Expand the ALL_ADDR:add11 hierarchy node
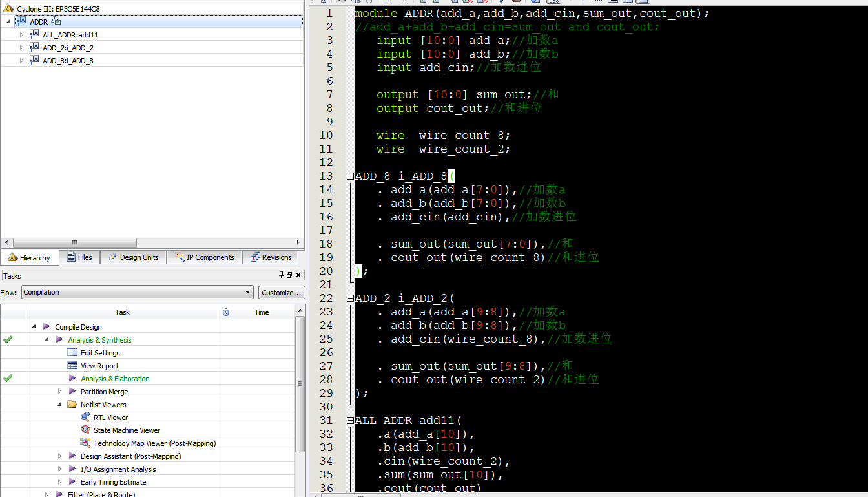 21,34
